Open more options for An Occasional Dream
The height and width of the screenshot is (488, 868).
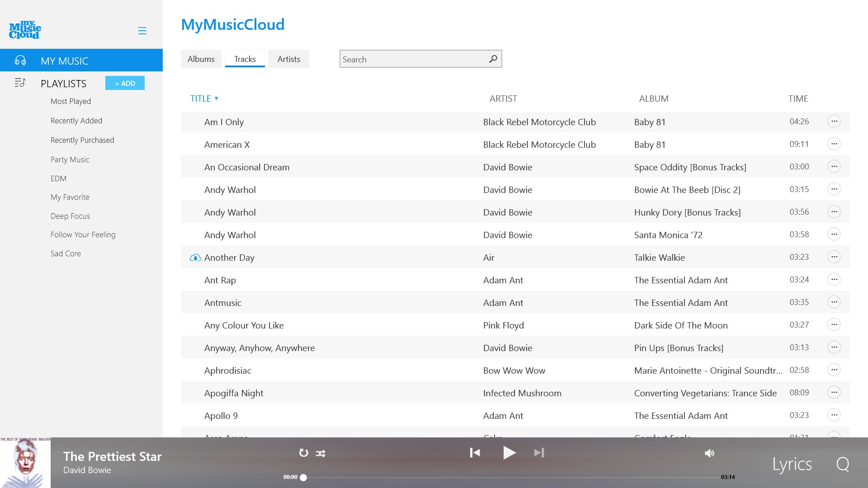(x=834, y=166)
